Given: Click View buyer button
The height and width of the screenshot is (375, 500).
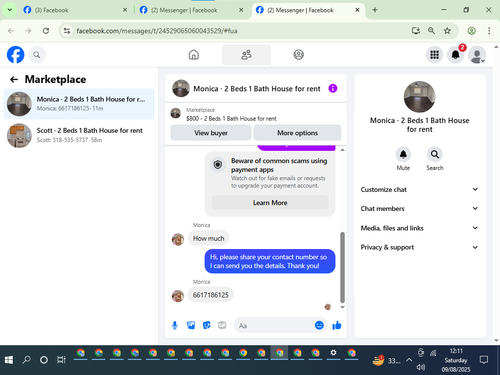Looking at the screenshot, I should tap(211, 133).
